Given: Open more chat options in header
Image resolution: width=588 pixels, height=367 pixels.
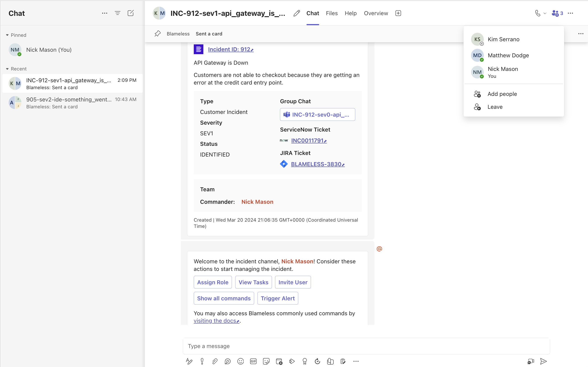Looking at the screenshot, I should 571,13.
